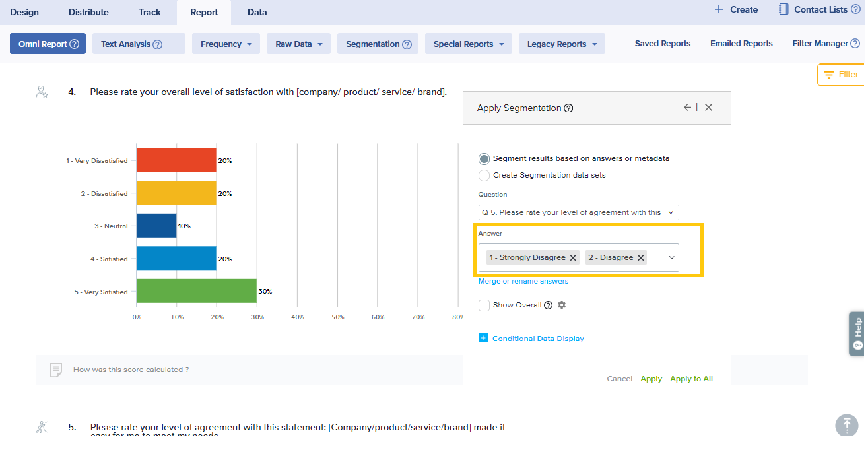Click the Contact Lists help icon
The image size is (868, 452).
[x=855, y=10]
